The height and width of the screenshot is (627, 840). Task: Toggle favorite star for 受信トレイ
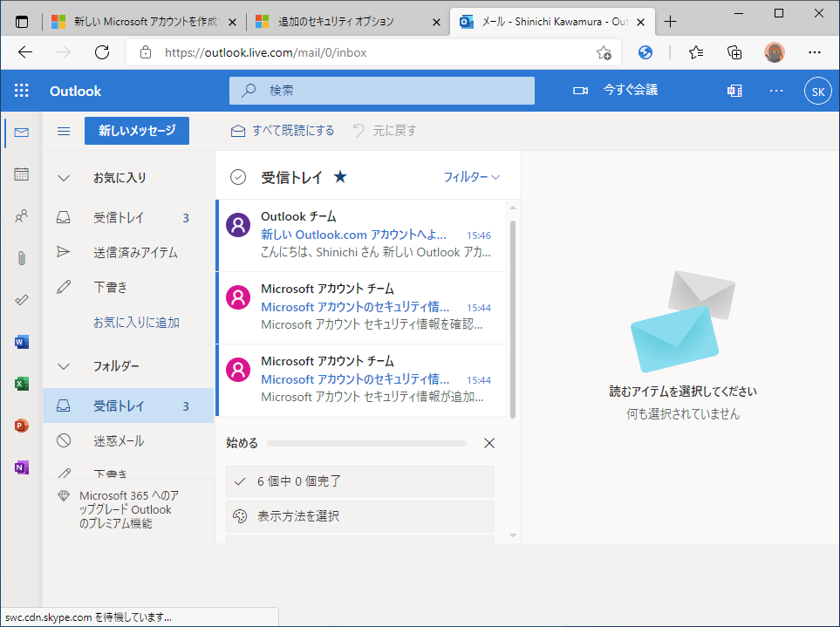pos(340,177)
